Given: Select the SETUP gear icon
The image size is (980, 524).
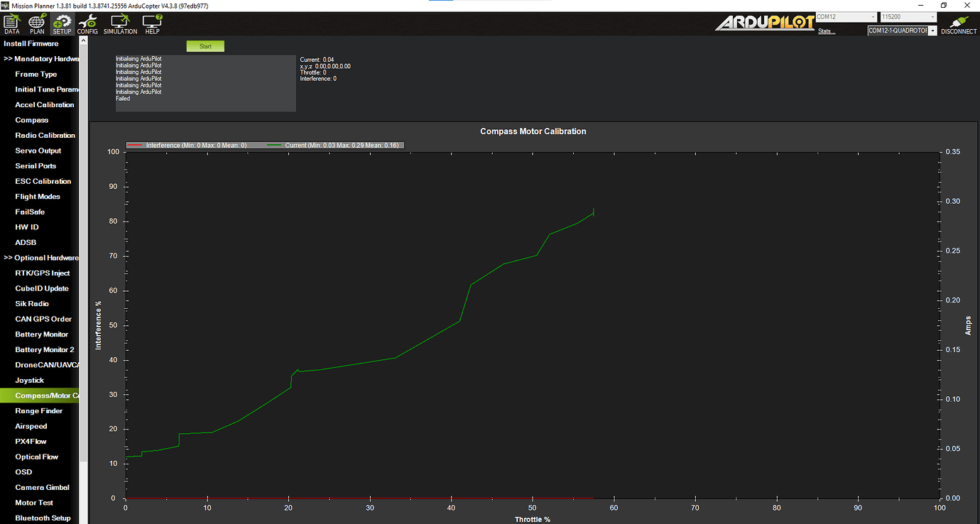Looking at the screenshot, I should [62, 23].
